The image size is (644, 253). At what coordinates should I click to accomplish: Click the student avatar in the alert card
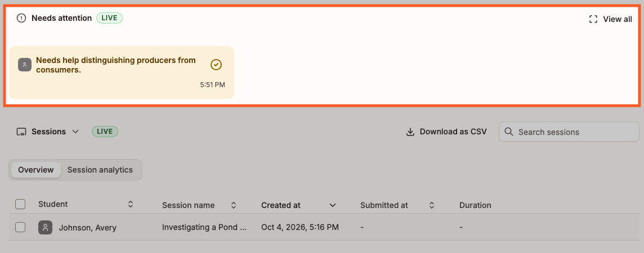(25, 65)
